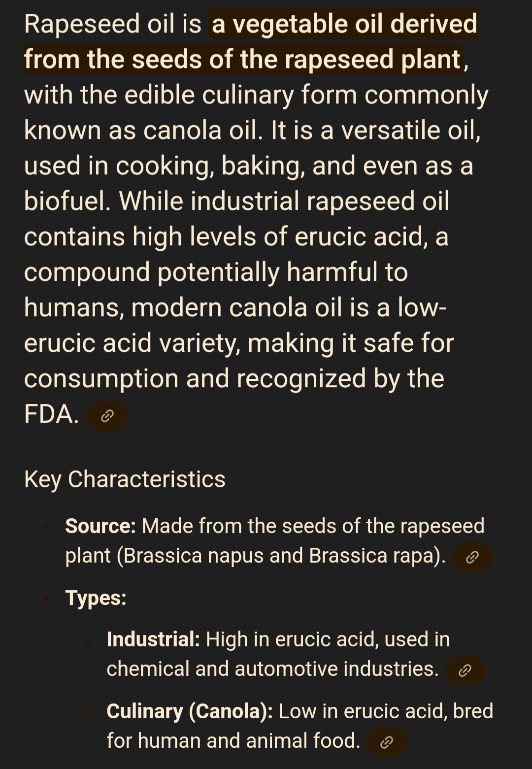Click the bullet before Culinary (Canola)
532x769 pixels.
pos(89,712)
